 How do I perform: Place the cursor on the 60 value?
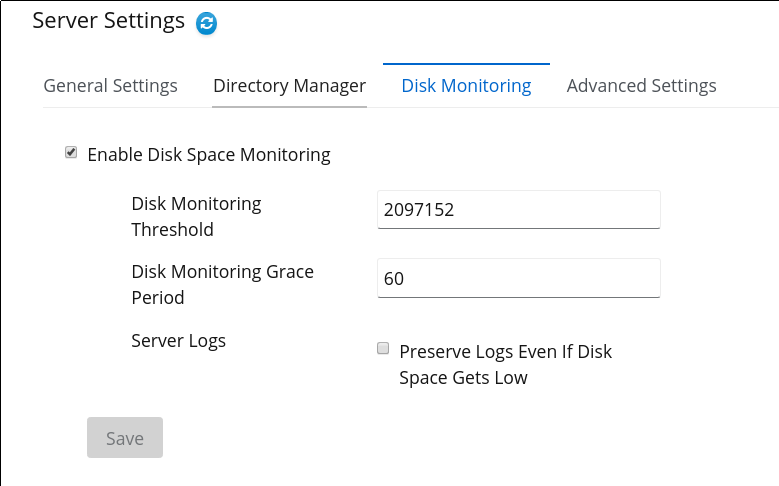(394, 279)
